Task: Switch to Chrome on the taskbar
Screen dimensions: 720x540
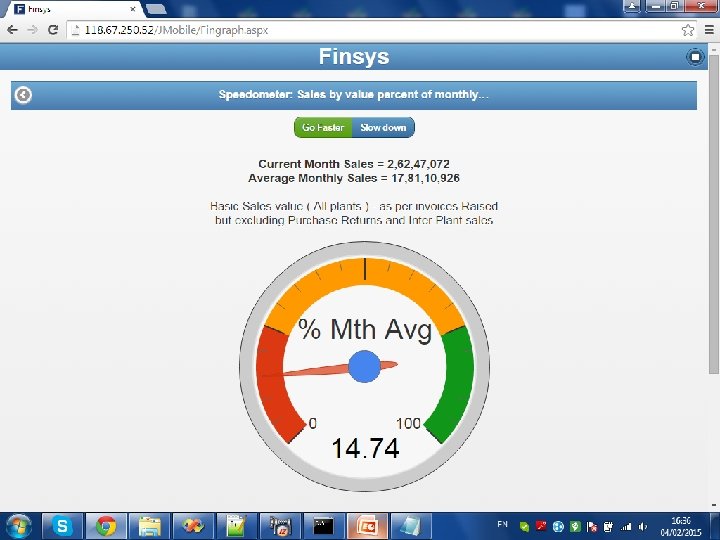Action: point(106,526)
